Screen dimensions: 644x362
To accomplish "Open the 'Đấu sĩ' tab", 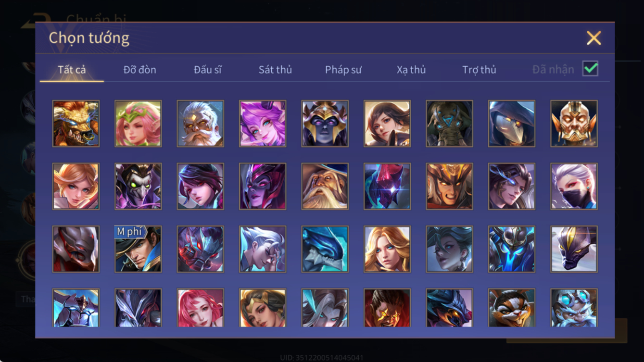I will pyautogui.click(x=208, y=70).
